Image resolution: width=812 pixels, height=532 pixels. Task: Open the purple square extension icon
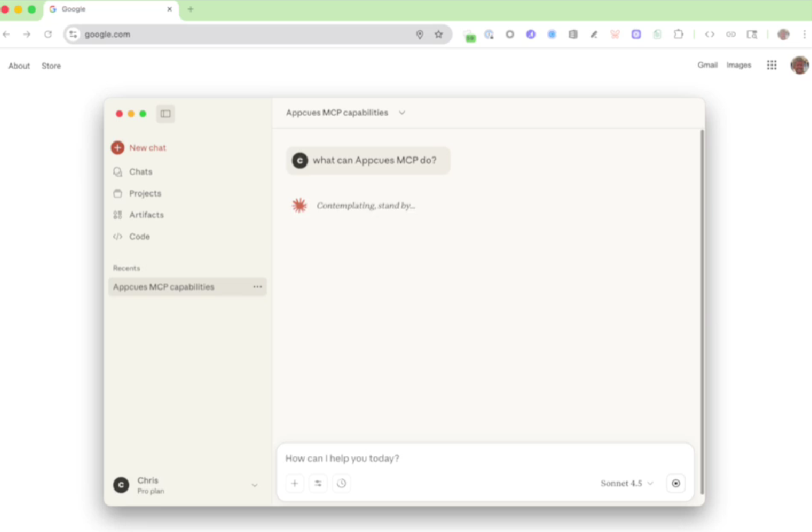click(x=636, y=34)
